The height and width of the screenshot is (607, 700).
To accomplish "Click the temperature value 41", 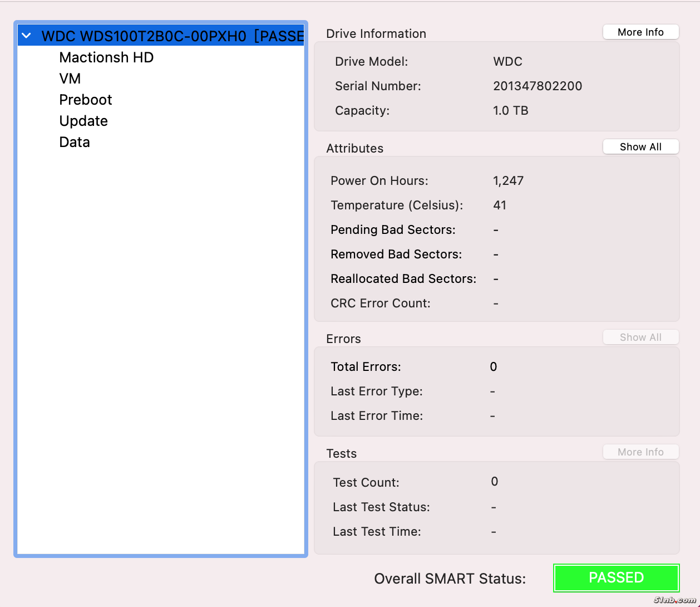I will 500,205.
